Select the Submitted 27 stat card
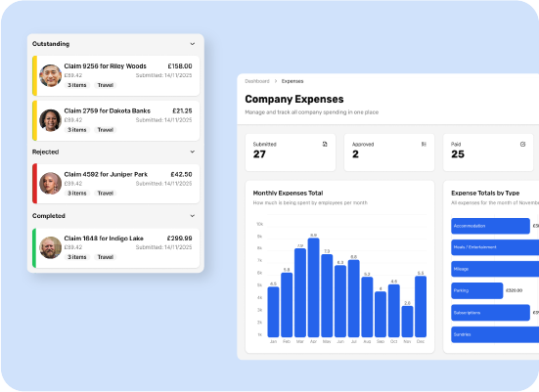Screen dimensions: 539x392 tap(291, 152)
